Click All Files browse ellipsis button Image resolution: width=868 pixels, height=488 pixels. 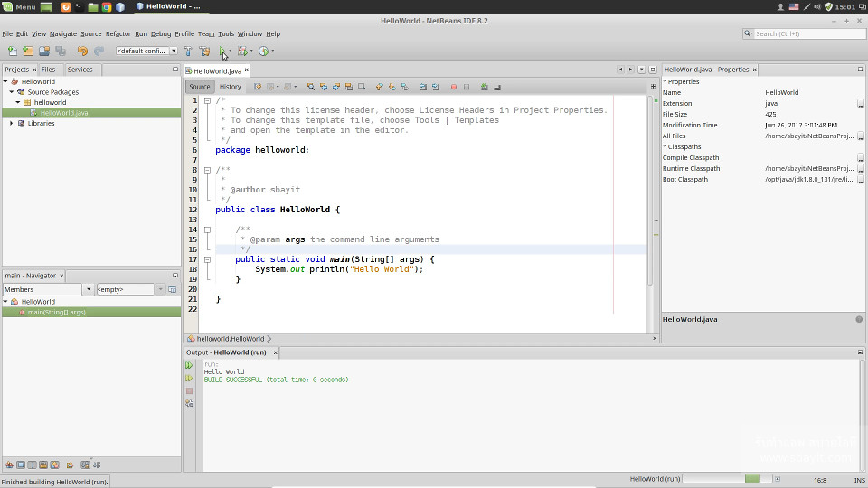point(860,136)
